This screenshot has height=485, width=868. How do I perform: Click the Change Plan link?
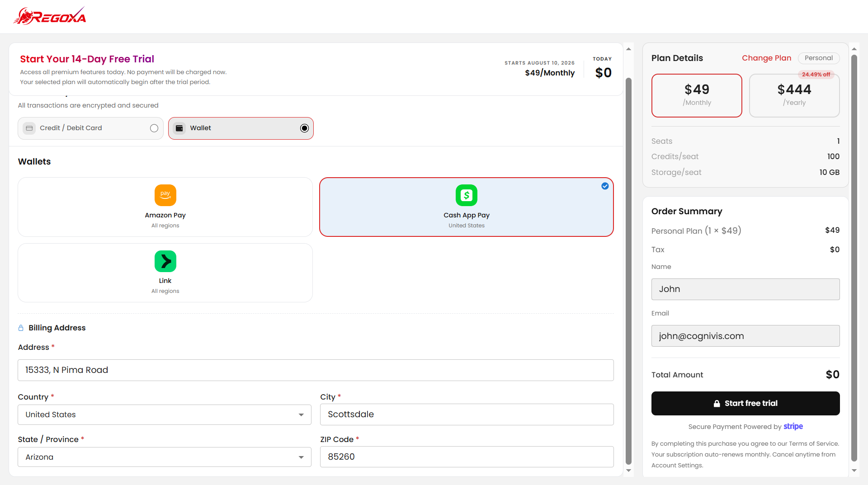point(766,58)
